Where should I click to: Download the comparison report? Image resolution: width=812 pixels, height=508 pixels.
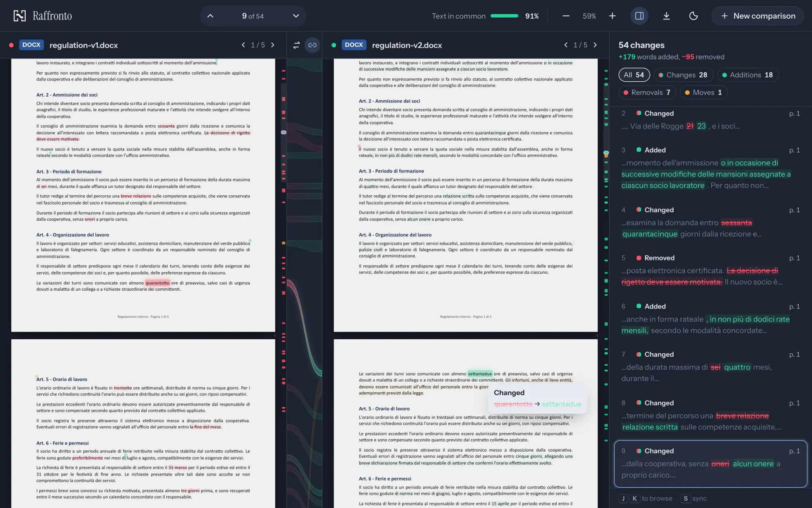point(666,16)
